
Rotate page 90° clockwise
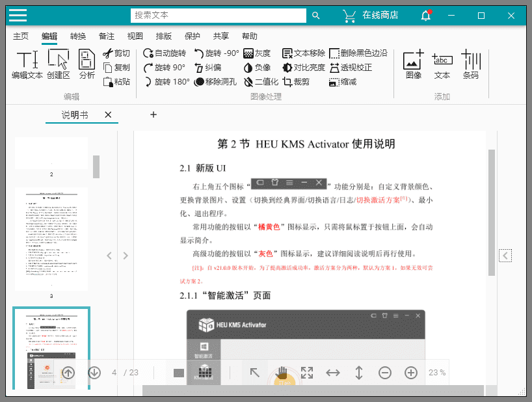coord(165,68)
